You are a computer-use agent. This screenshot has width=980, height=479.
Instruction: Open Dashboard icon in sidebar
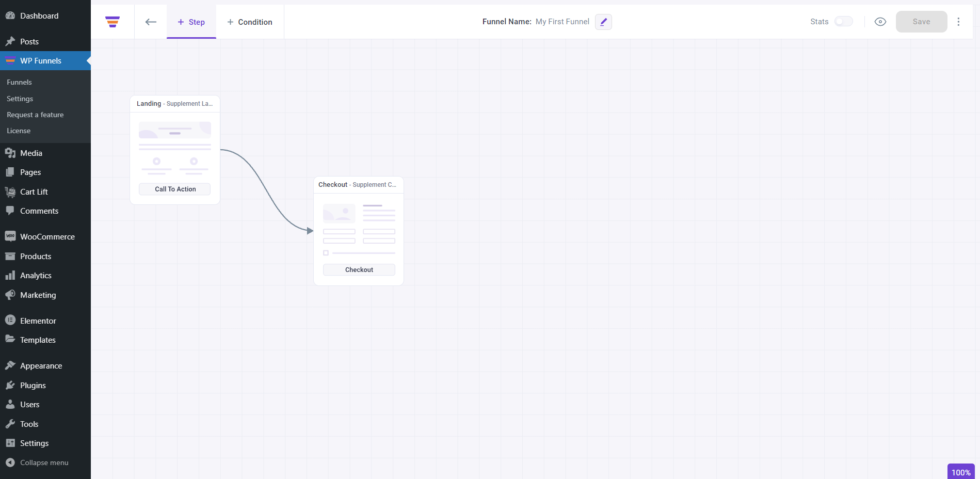(10, 15)
